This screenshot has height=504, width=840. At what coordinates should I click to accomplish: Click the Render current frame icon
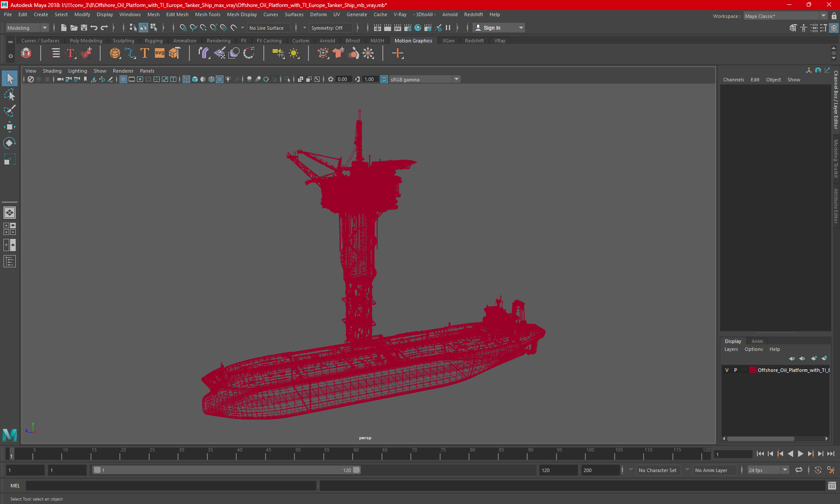(388, 28)
